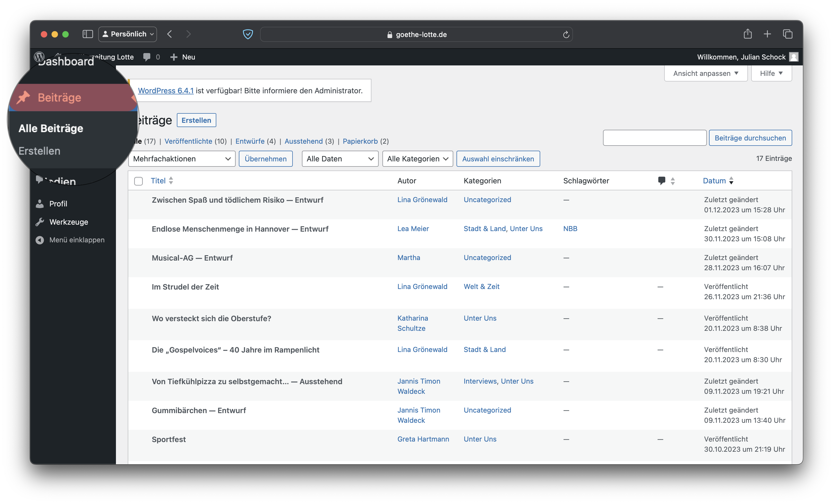Screen dimensions: 833x504
Task: Click the Safari sidebar toggle icon
Action: point(87,34)
